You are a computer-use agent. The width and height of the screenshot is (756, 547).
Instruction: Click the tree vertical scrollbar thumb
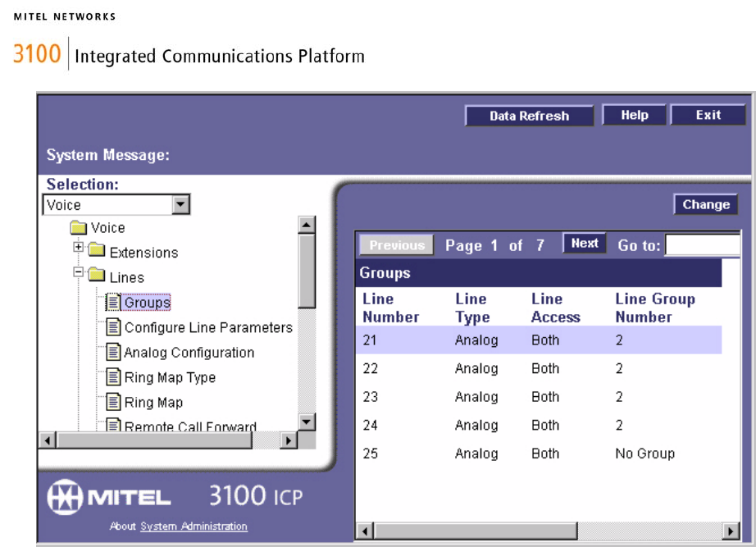(307, 271)
